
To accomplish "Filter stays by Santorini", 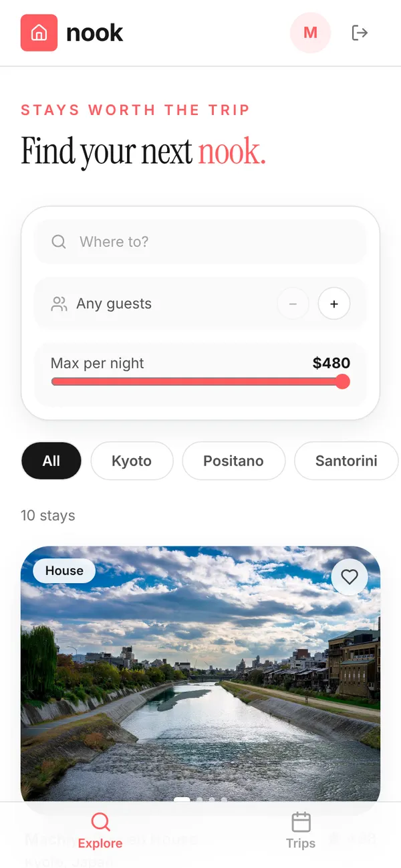I will pyautogui.click(x=346, y=461).
